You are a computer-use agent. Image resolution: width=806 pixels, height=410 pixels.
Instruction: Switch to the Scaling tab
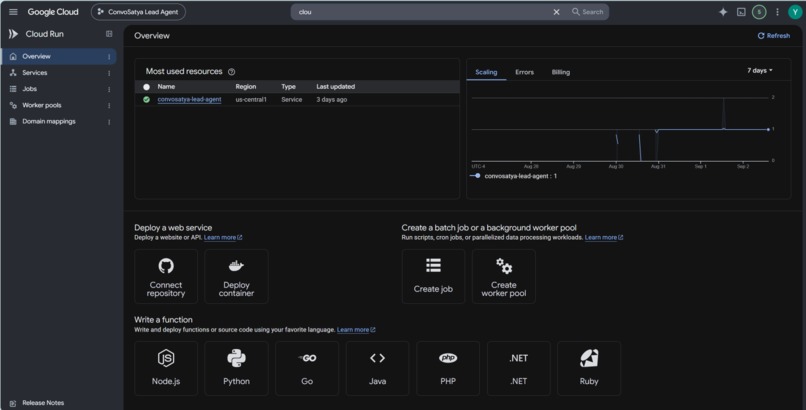pyautogui.click(x=486, y=72)
